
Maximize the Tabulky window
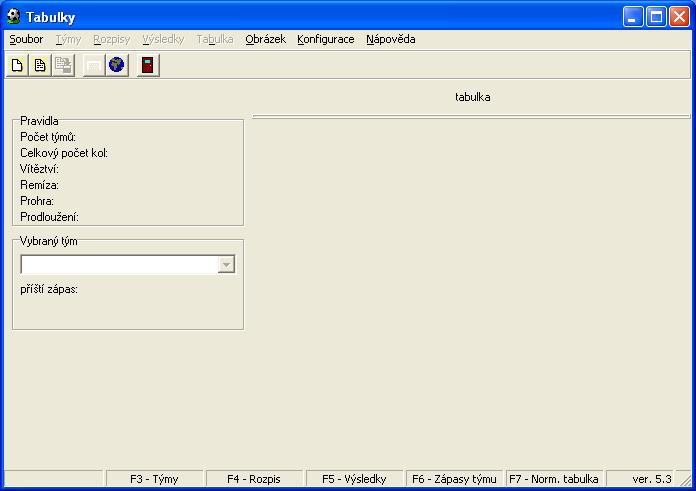[x=656, y=17]
